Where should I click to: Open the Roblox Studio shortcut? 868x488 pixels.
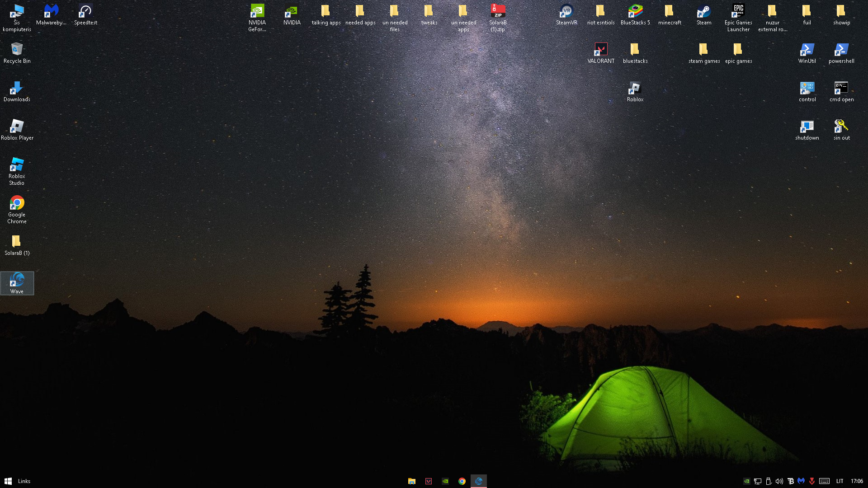pos(17,171)
